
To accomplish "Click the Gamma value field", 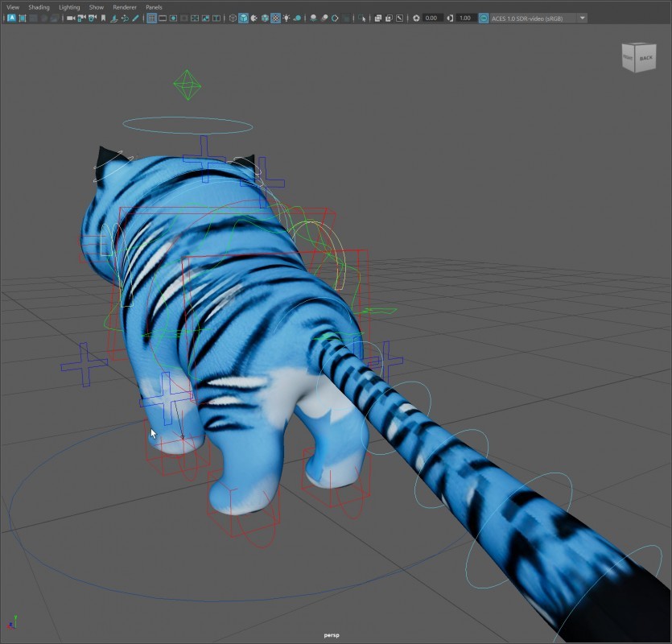I will coord(466,18).
